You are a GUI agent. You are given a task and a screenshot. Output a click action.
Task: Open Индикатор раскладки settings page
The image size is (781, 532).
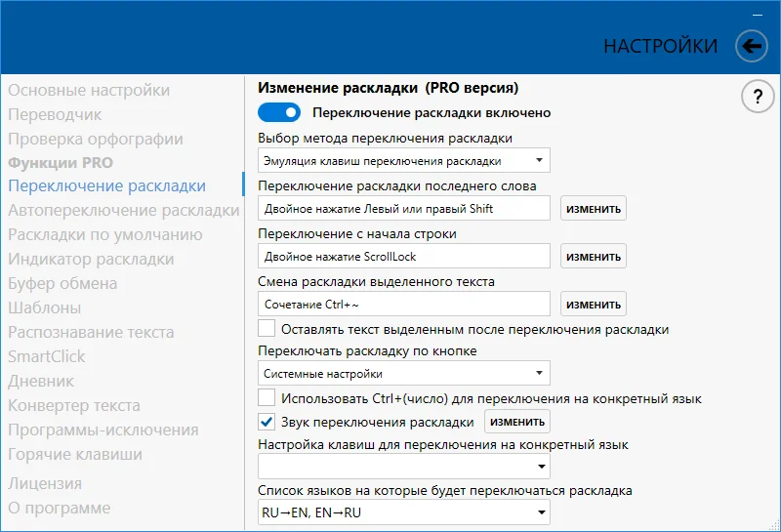point(91,259)
